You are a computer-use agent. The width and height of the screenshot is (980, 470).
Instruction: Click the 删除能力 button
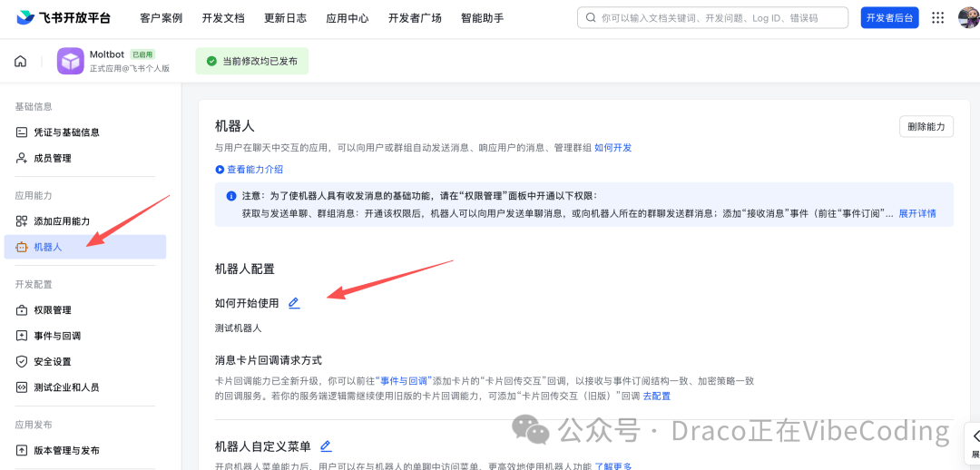(x=926, y=127)
